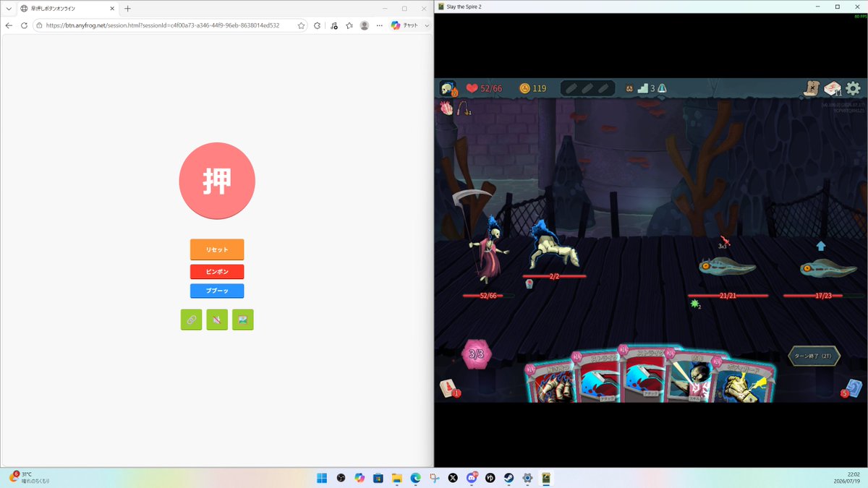Toggle the green mute sound button
The width and height of the screenshot is (868, 488).
217,320
